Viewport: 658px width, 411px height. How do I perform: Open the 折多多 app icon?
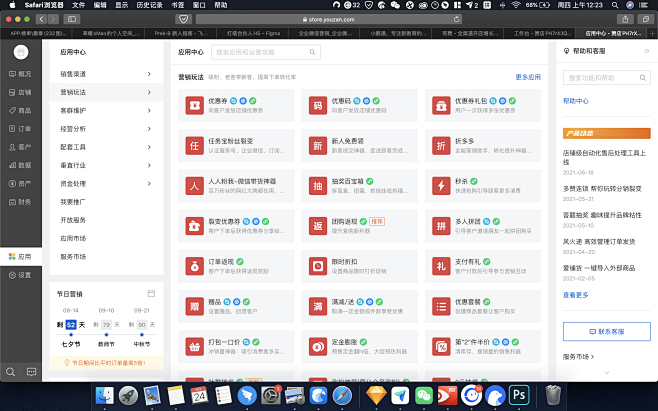tap(441, 146)
